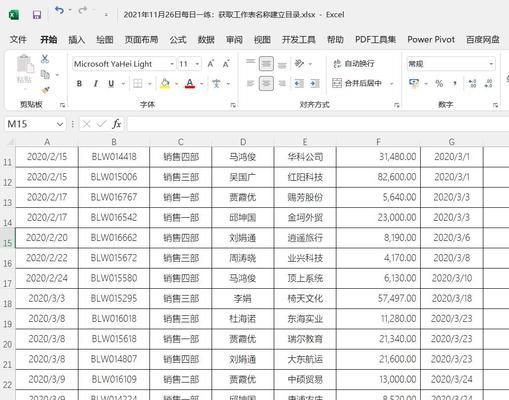This screenshot has height=400, width=509.
Task: Open the merge and center dropdown arrow
Action: 392,83
